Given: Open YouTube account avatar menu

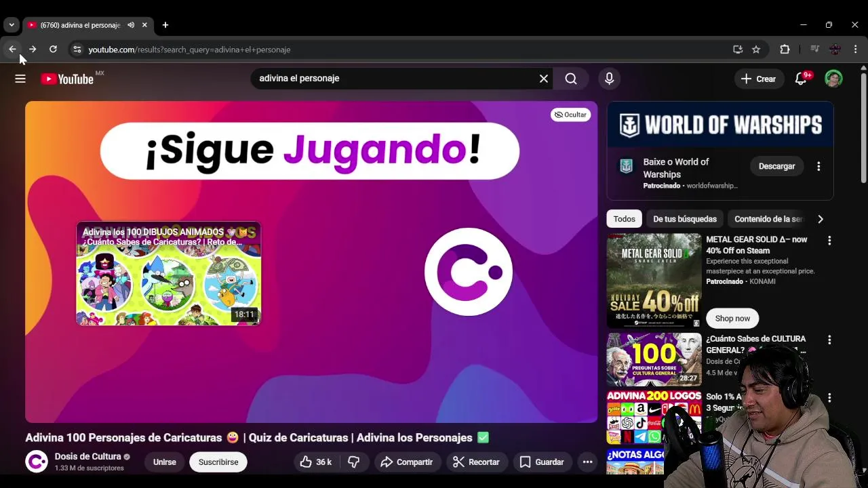Looking at the screenshot, I should click(x=833, y=79).
